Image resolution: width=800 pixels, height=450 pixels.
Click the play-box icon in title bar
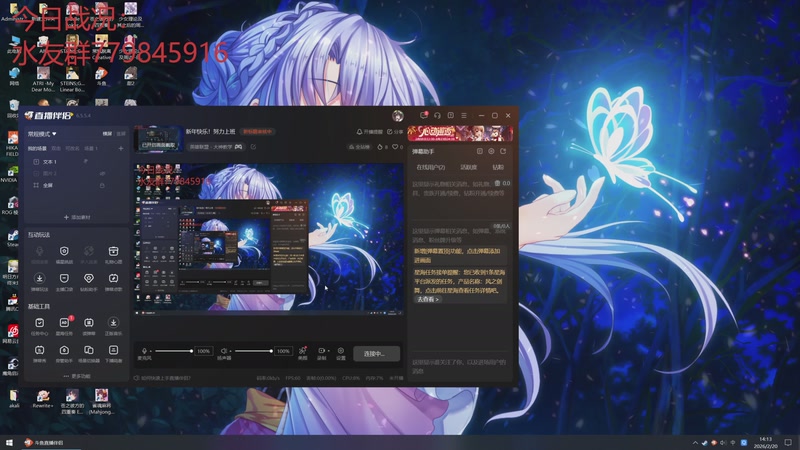(x=451, y=115)
